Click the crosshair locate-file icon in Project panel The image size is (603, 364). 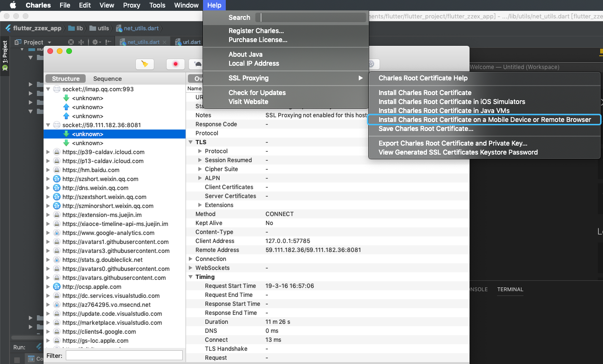(x=71, y=42)
